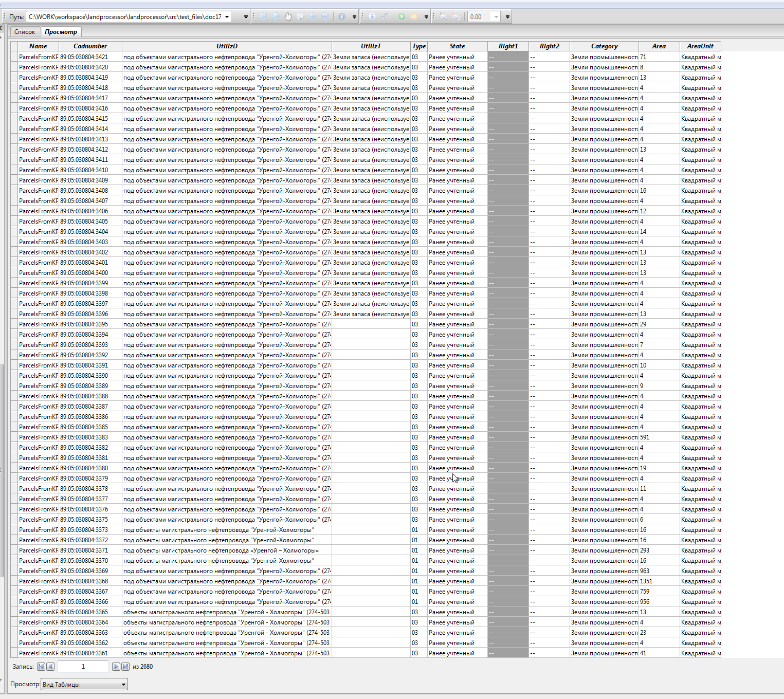This screenshot has height=699, width=784.
Task: Open the Просмотр view mode dropdown
Action: tap(84, 685)
